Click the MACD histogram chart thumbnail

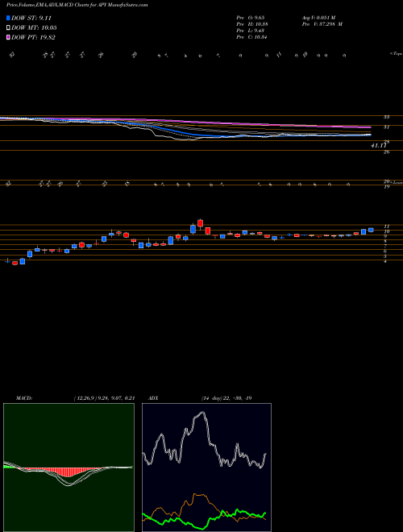click(x=69, y=468)
